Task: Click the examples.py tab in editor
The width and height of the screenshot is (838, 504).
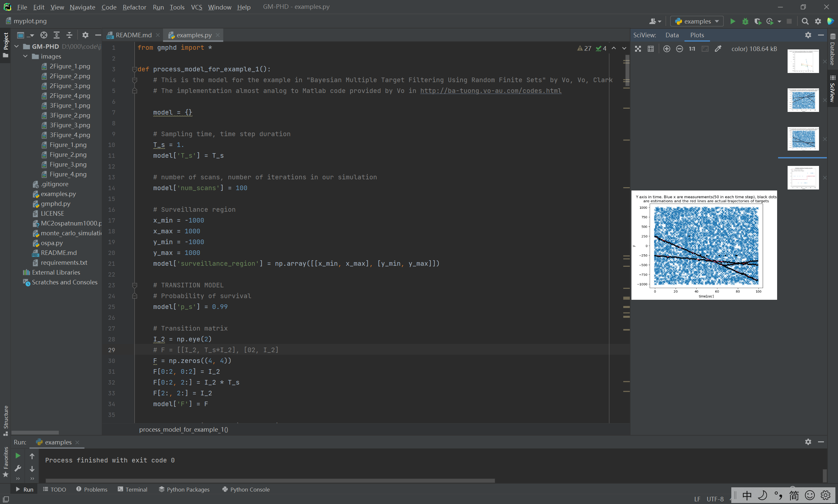Action: coord(193,35)
